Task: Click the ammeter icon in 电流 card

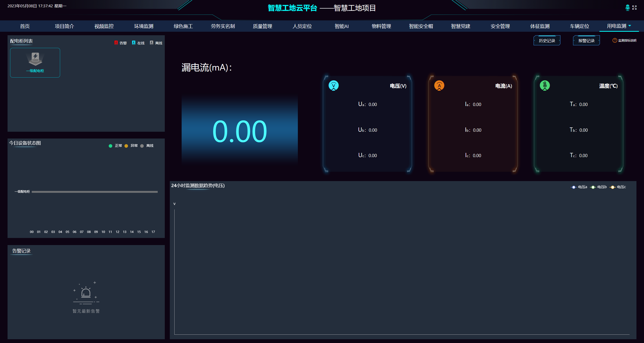Action: (439, 86)
